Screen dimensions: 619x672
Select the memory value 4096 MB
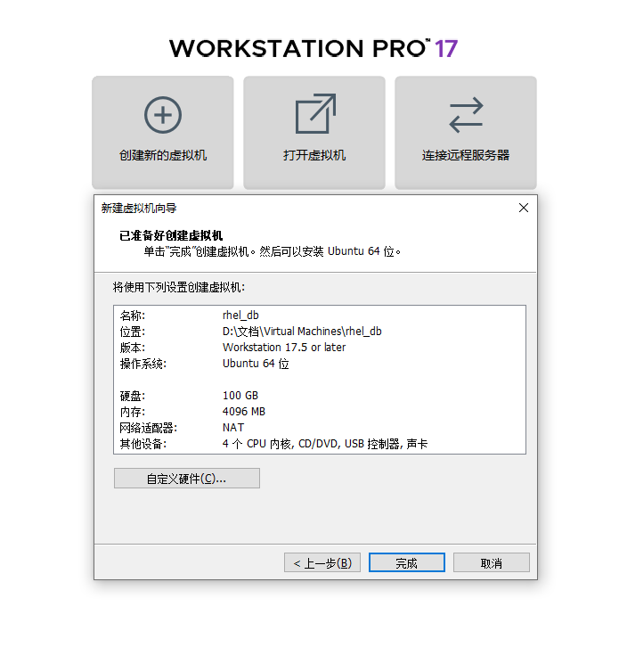pyautogui.click(x=244, y=412)
